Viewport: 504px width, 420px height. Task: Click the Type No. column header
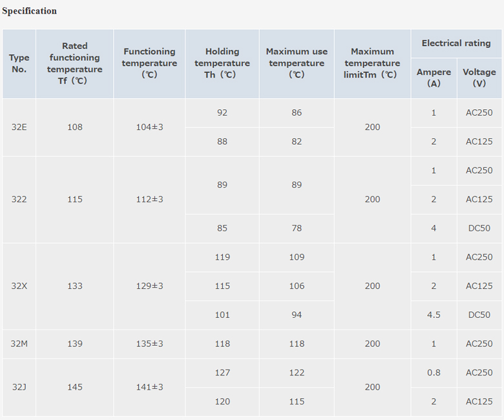[19, 63]
